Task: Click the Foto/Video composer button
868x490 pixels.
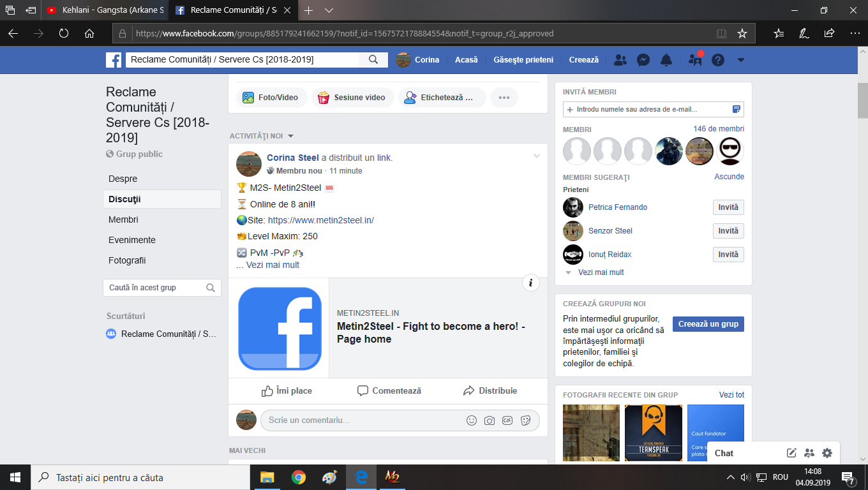Action: click(271, 98)
